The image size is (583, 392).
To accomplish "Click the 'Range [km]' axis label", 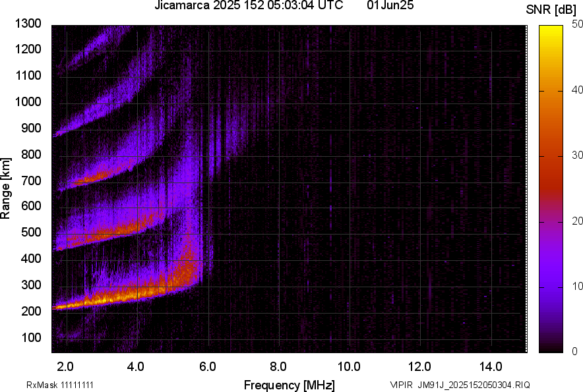I will [x=5, y=188].
